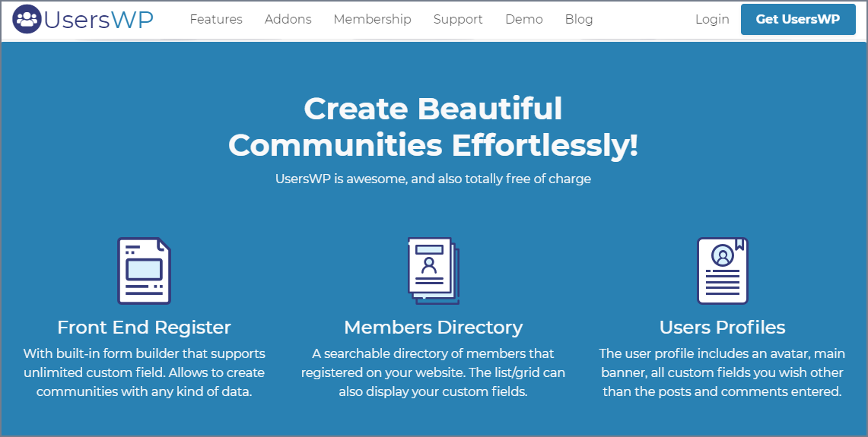Click the Login link
The width and height of the screenshot is (868, 437).
point(712,19)
